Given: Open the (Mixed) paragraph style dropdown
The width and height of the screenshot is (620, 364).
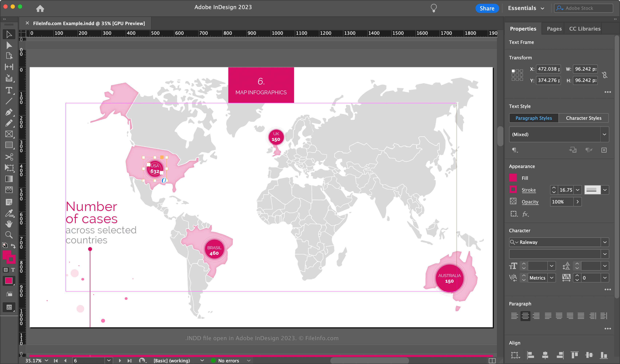Looking at the screenshot, I should pos(604,134).
